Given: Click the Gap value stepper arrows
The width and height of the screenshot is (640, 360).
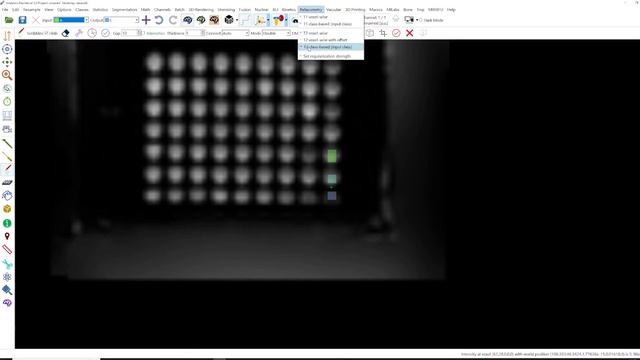Looking at the screenshot, I should [140, 33].
